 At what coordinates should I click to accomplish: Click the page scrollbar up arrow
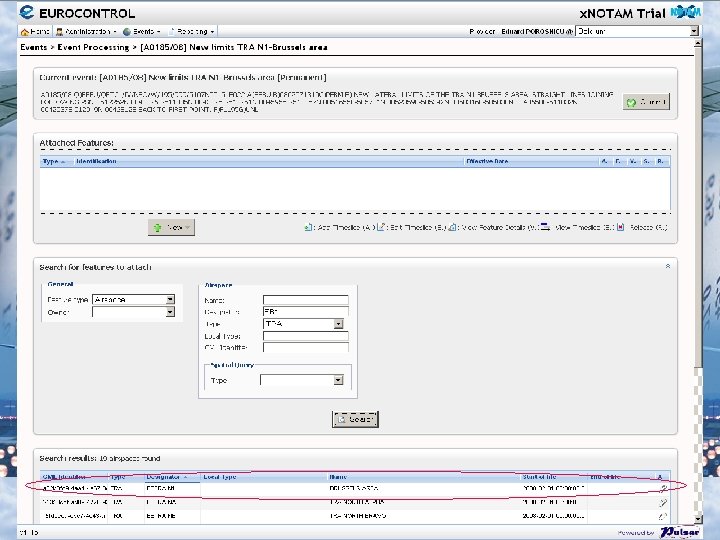pos(698,43)
